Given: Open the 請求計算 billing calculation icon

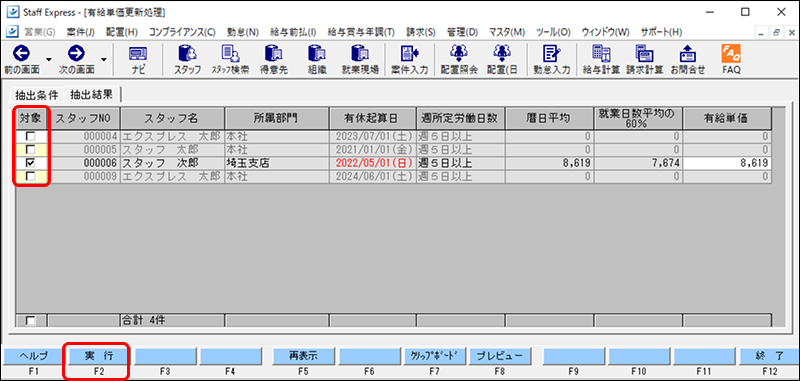Looking at the screenshot, I should click(644, 54).
